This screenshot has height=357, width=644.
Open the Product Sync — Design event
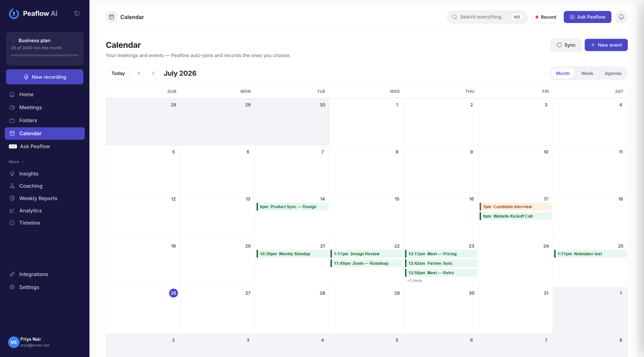pyautogui.click(x=293, y=207)
